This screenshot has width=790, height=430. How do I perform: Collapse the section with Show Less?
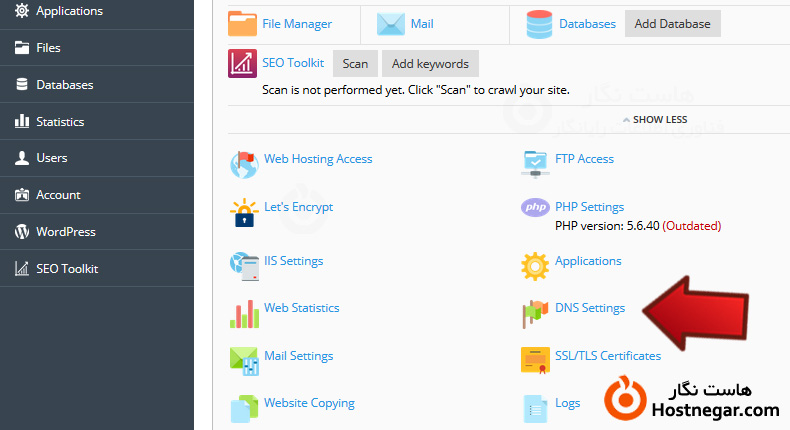click(x=654, y=120)
